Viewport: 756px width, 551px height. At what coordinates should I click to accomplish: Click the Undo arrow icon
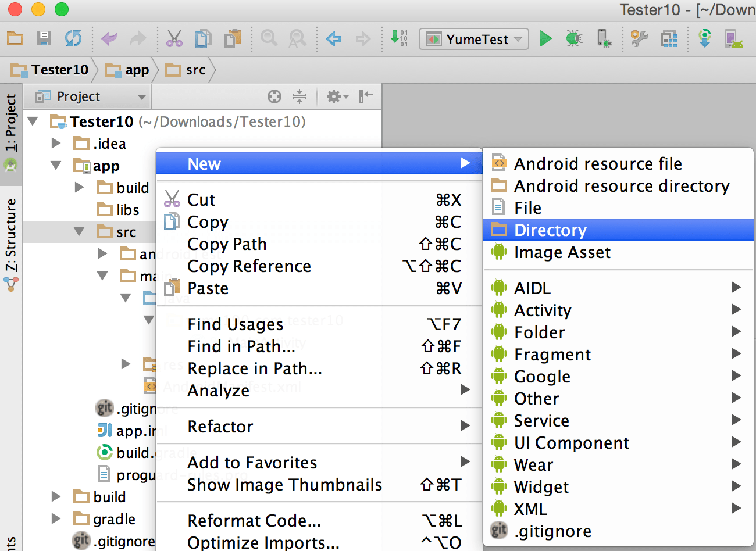tap(109, 39)
